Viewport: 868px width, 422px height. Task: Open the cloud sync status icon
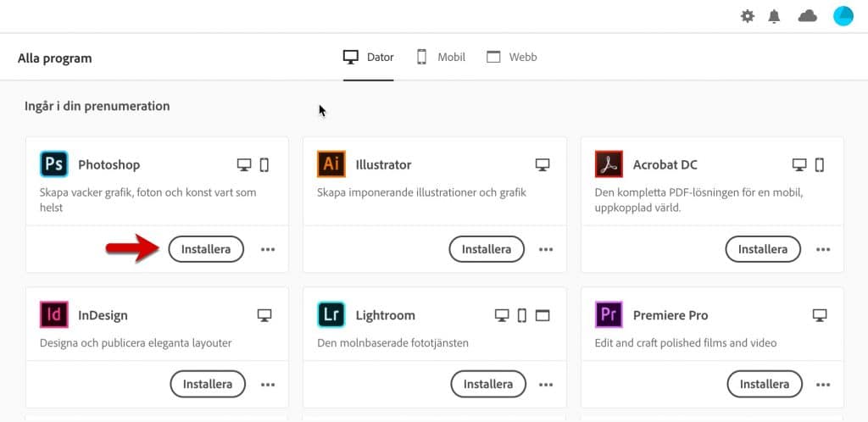point(808,17)
